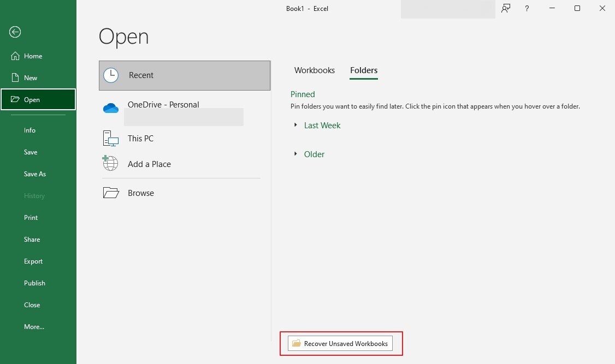The height and width of the screenshot is (364, 615).
Task: Click the Recover Unsaved Workbooks button
Action: [x=340, y=344]
